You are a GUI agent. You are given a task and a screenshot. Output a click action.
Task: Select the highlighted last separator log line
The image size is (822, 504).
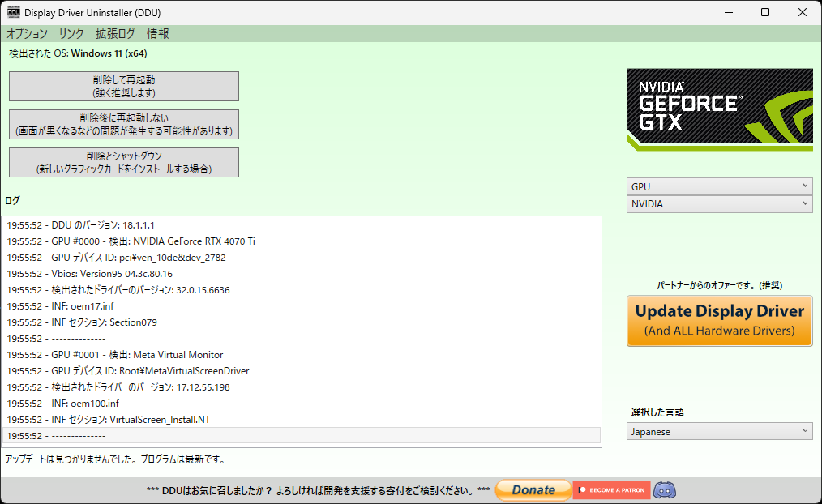coord(302,436)
